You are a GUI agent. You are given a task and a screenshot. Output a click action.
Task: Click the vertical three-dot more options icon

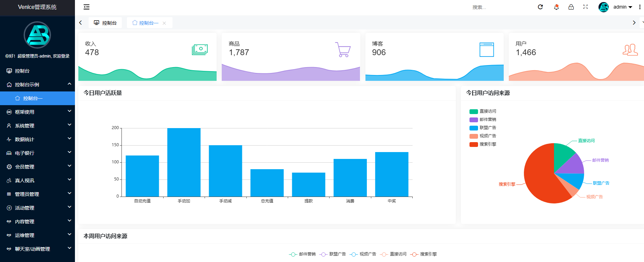[x=640, y=7]
